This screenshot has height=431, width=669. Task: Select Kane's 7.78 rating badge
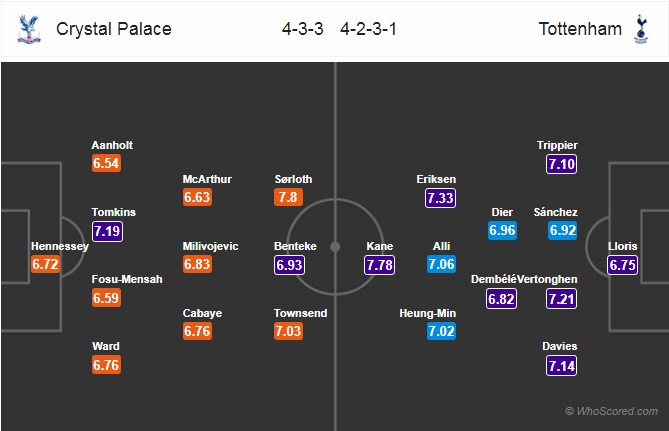(x=379, y=265)
